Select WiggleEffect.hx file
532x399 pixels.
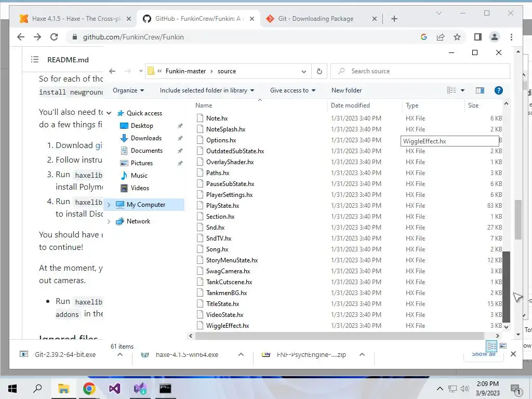pyautogui.click(x=228, y=326)
